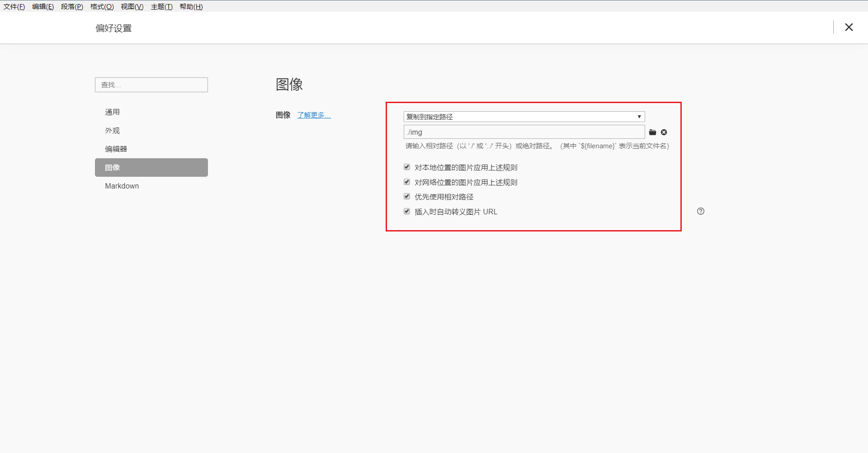The height and width of the screenshot is (453, 868).
Task: Click the 查找 search field
Action: [151, 85]
